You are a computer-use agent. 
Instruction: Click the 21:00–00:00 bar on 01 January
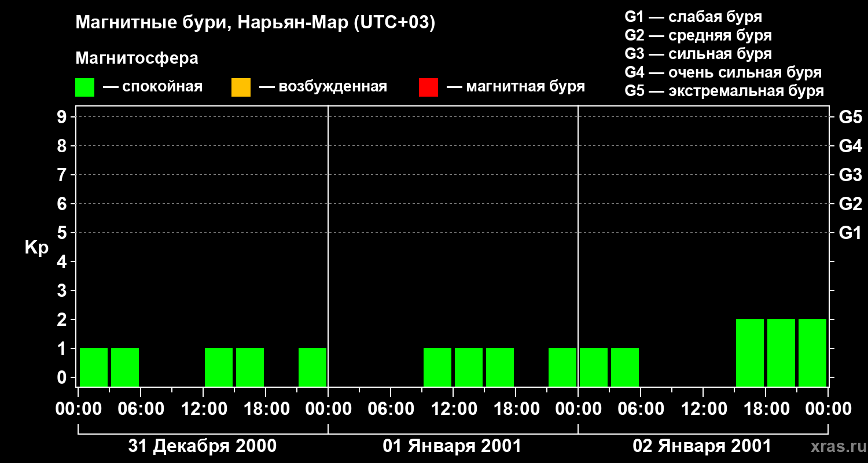pyautogui.click(x=562, y=367)
